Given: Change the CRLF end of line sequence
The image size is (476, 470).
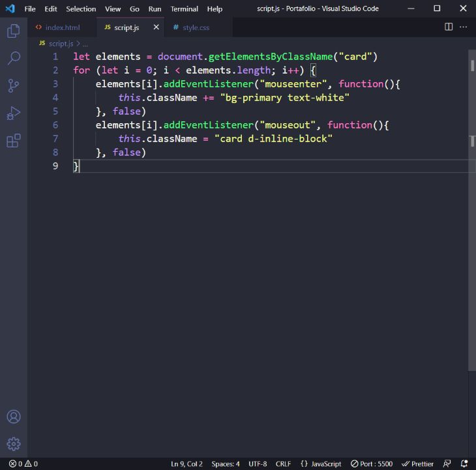Looking at the screenshot, I should [x=283, y=463].
